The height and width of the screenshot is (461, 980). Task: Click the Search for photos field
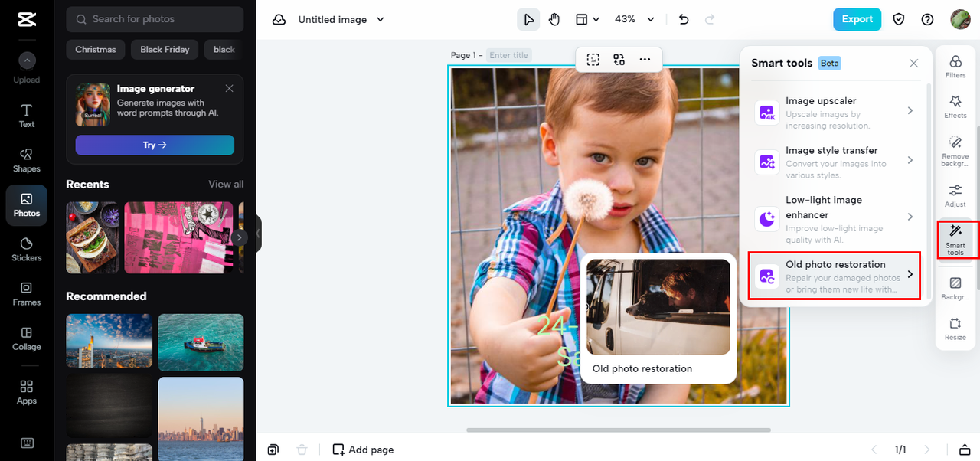point(155,19)
